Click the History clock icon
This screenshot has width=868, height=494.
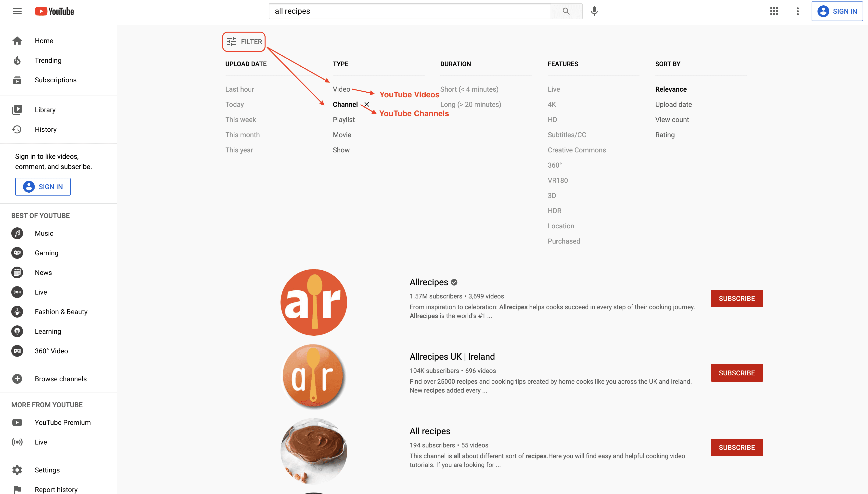click(17, 130)
